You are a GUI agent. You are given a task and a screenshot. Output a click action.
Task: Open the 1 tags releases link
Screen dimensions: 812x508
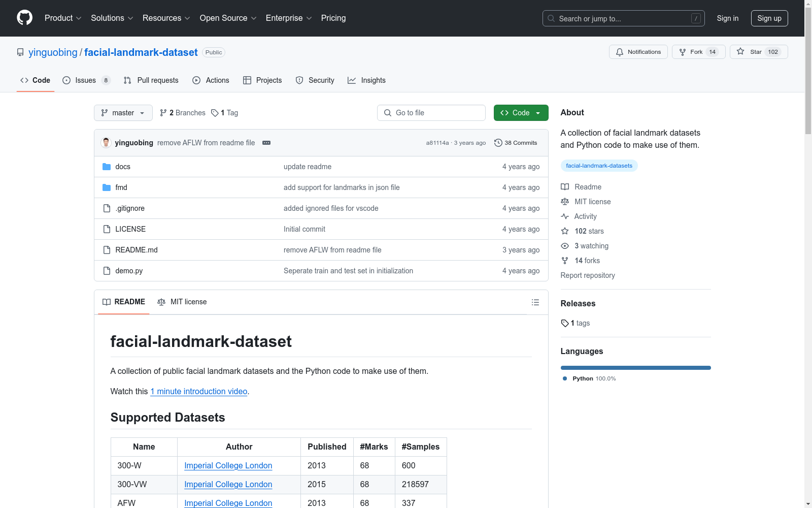[576, 323]
